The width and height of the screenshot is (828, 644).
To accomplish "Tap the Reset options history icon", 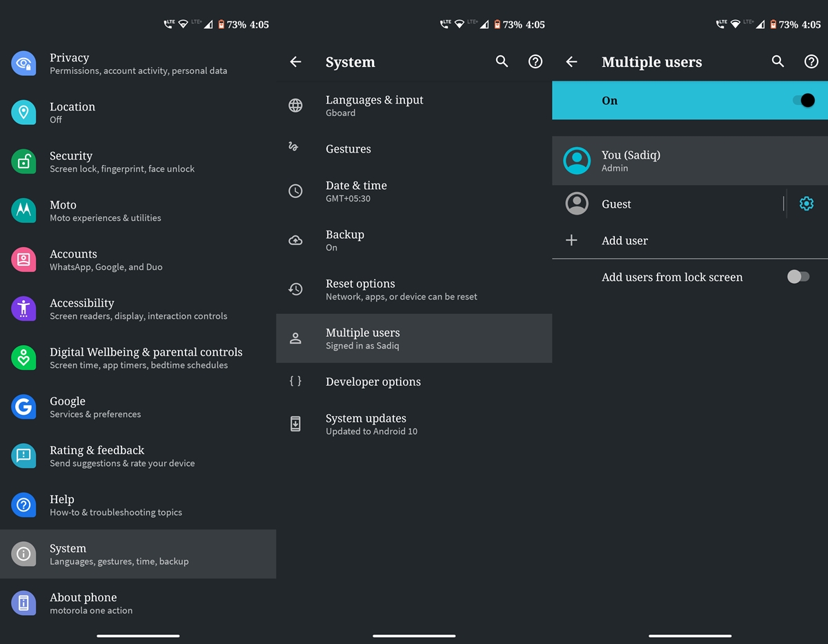I will (295, 289).
